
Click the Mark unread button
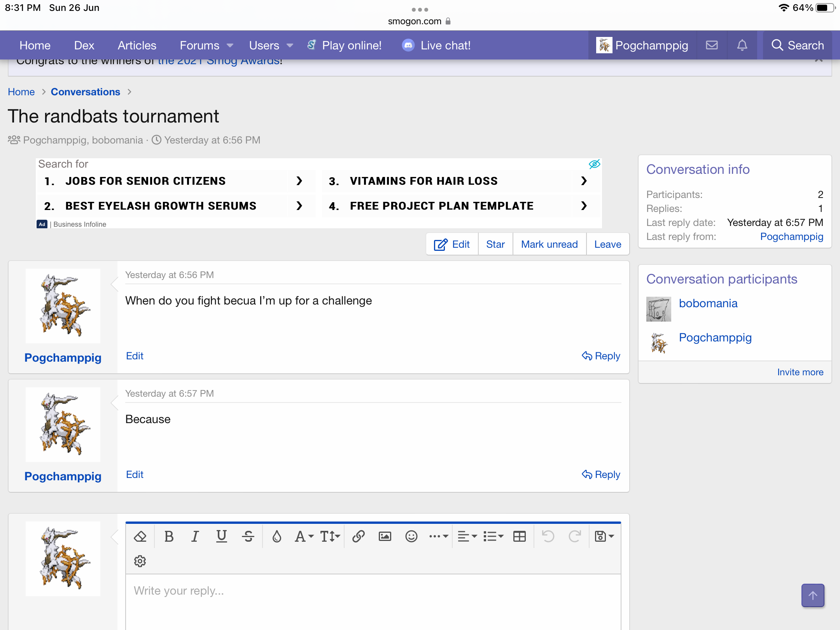coord(549,244)
